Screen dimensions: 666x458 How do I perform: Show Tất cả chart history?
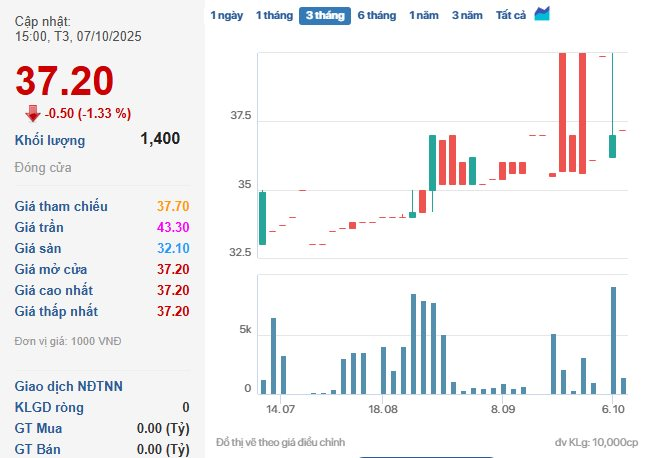click(511, 16)
